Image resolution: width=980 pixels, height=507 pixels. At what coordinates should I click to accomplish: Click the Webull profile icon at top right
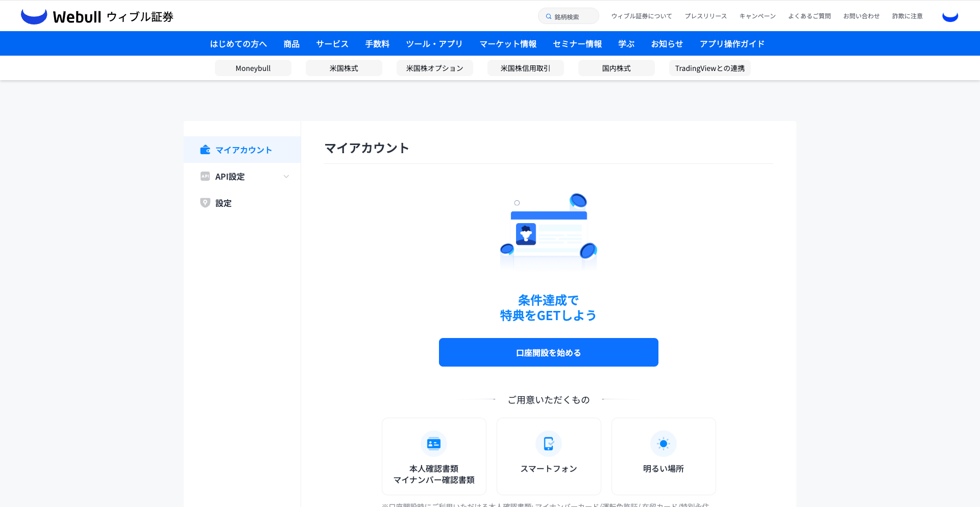click(950, 16)
